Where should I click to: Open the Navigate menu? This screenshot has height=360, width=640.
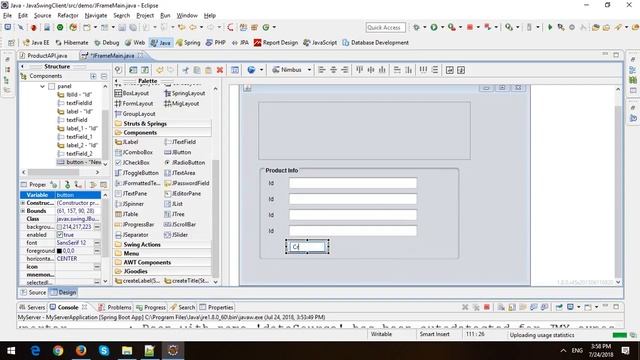(x=96, y=16)
